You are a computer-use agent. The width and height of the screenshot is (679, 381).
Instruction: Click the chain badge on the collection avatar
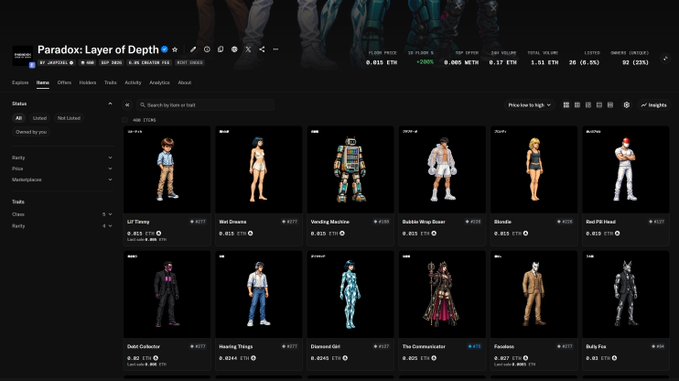[32, 65]
